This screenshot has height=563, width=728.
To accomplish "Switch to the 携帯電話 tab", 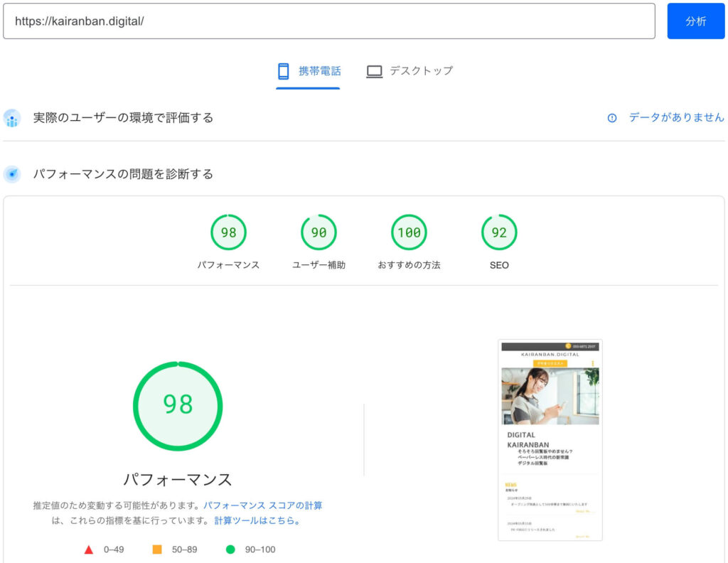I will pyautogui.click(x=308, y=71).
